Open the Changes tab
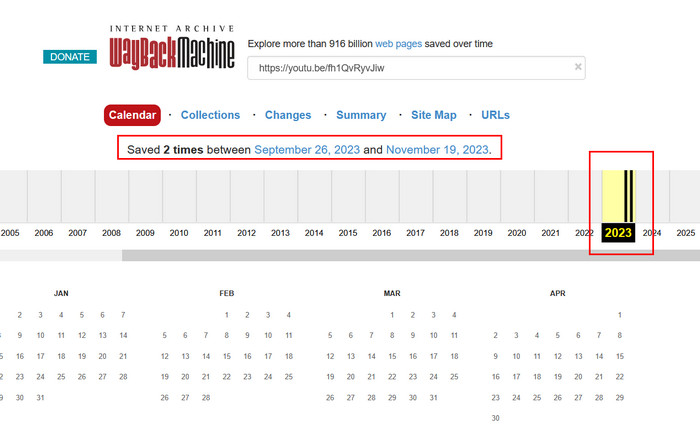The width and height of the screenshot is (700, 427). [288, 115]
